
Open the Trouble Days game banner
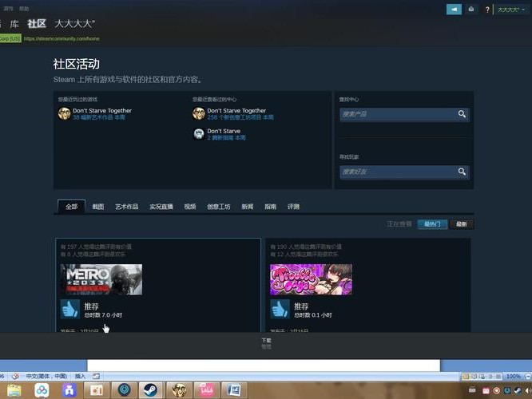(x=311, y=279)
